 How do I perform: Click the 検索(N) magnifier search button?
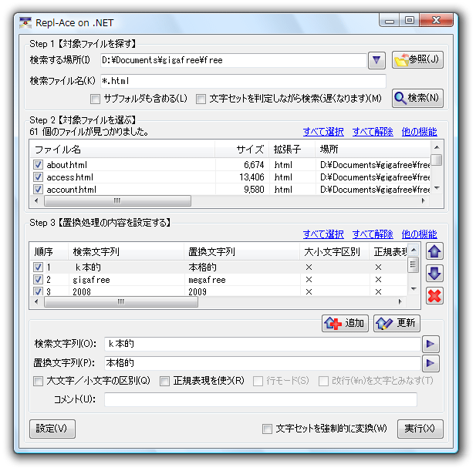click(417, 98)
